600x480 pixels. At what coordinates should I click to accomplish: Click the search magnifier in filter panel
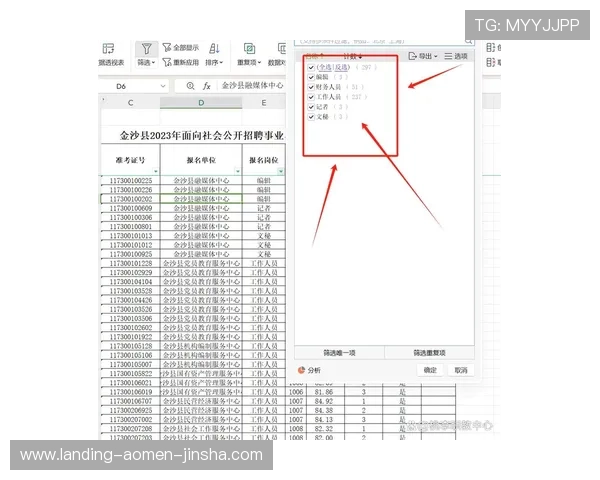[x=469, y=41]
